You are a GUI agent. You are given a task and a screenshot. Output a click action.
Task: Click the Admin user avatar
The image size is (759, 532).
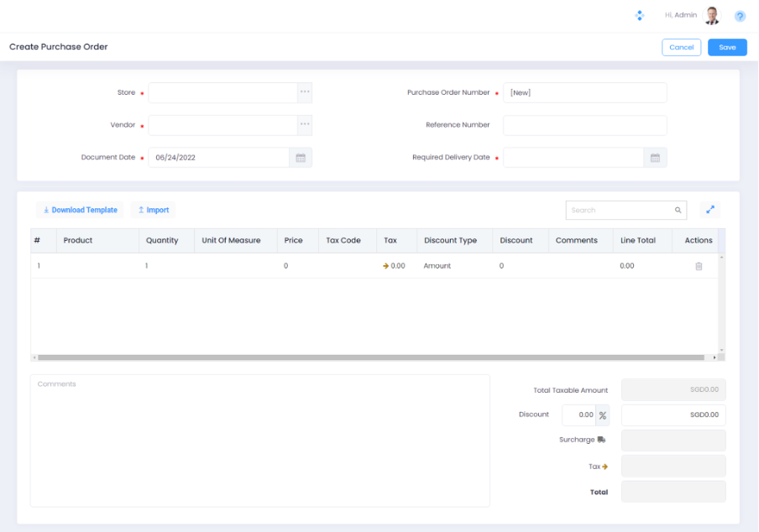tap(712, 16)
